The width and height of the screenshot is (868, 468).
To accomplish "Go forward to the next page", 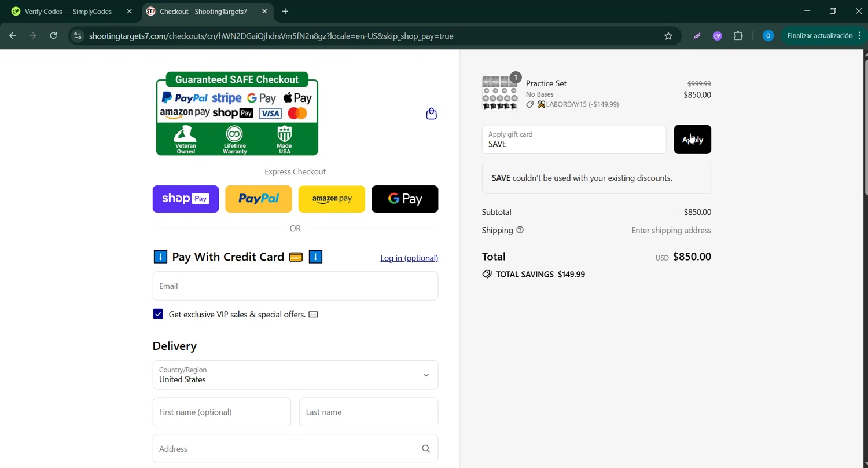I will pos(33,36).
